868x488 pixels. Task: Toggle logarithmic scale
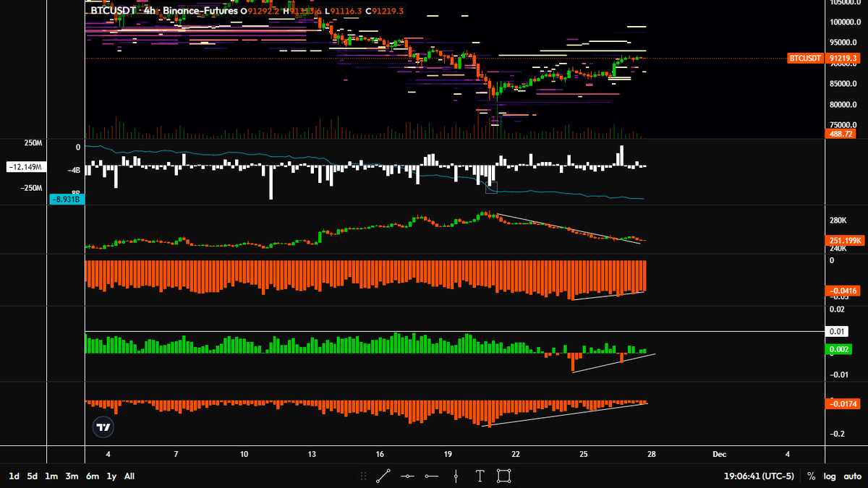tap(829, 476)
